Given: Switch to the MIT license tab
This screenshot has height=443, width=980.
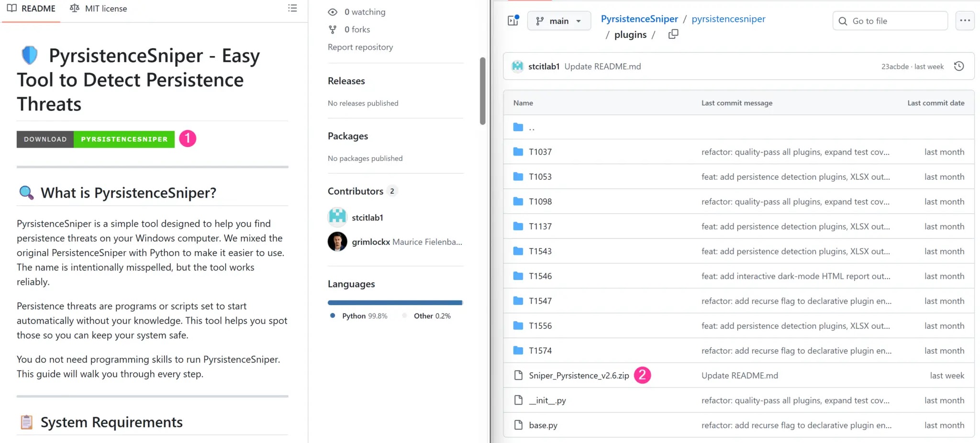Looking at the screenshot, I should [99, 9].
